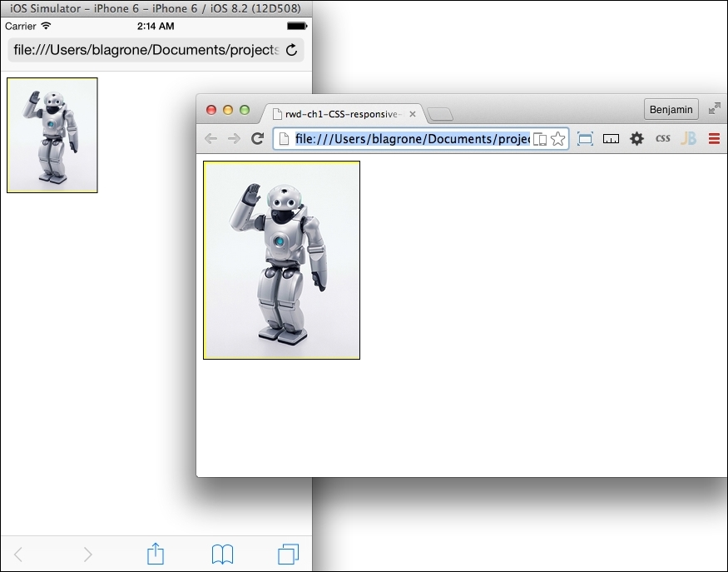Open a new Chrome tab
Viewport: 728px width, 572px height.
pyautogui.click(x=439, y=115)
